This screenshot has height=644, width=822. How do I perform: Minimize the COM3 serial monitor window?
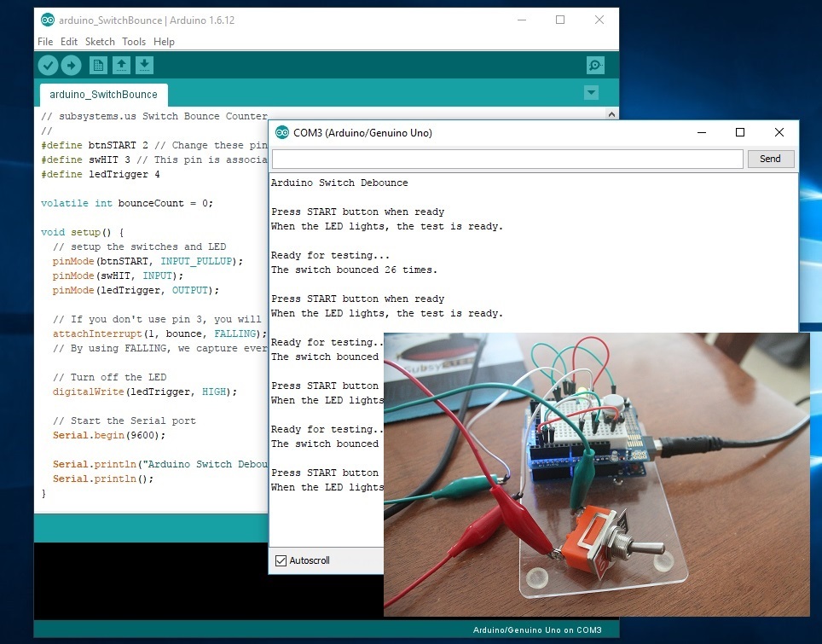pos(702,133)
